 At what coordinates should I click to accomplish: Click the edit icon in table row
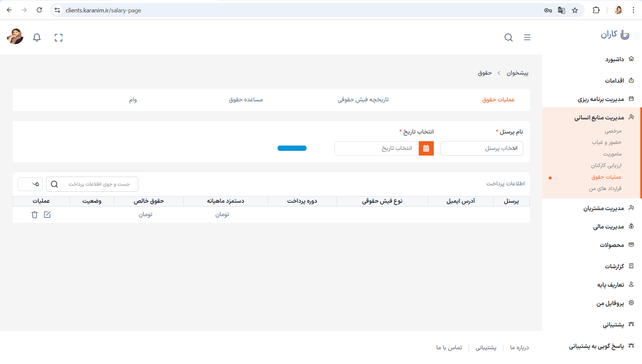47,215
